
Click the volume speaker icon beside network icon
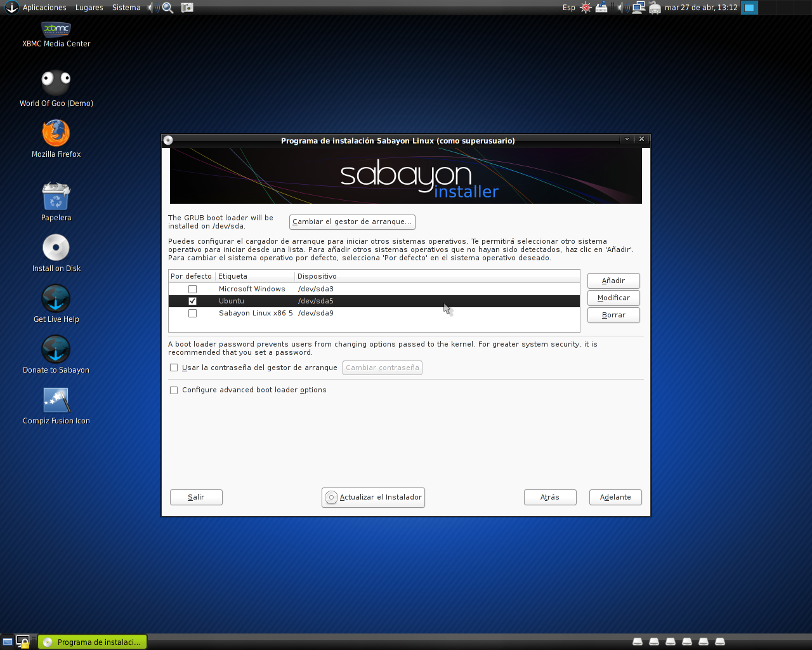click(623, 8)
